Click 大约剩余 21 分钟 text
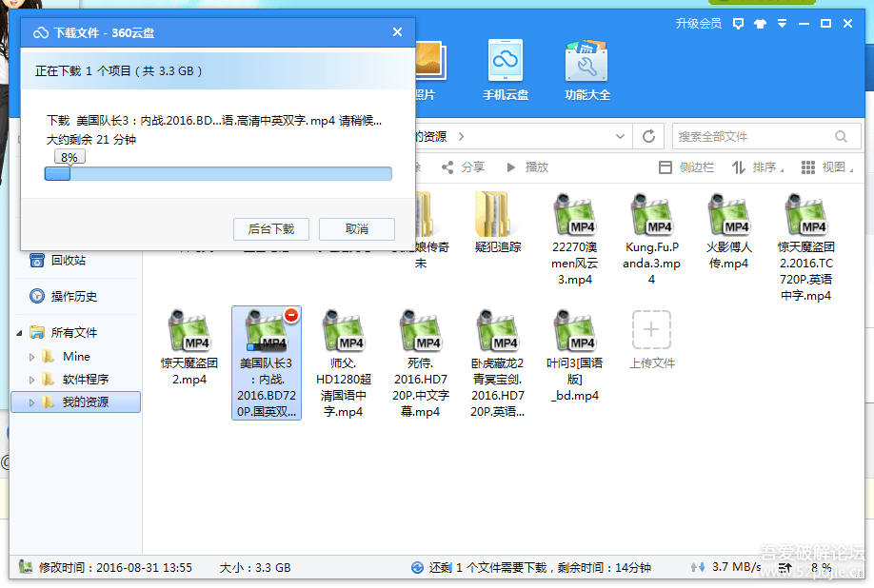874x588 pixels. [x=90, y=139]
